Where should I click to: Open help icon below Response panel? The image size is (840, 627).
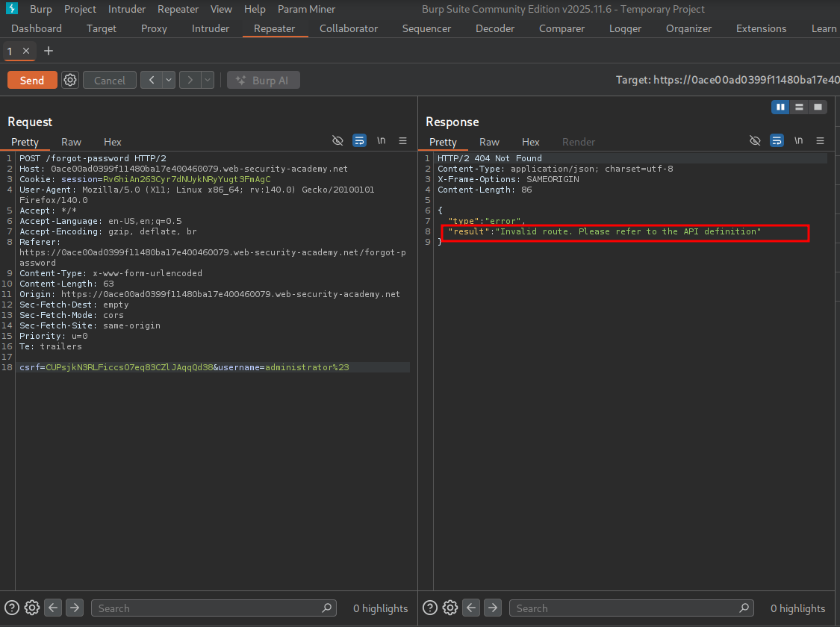click(429, 608)
